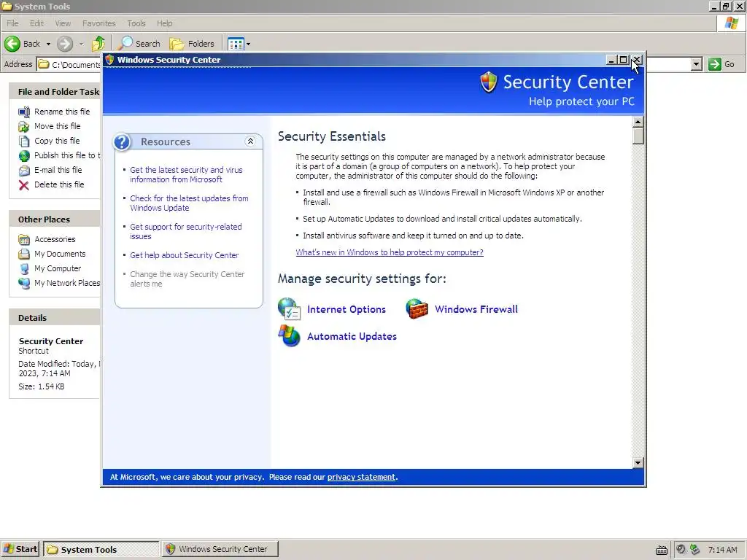Go Back in System Tools window

point(23,44)
